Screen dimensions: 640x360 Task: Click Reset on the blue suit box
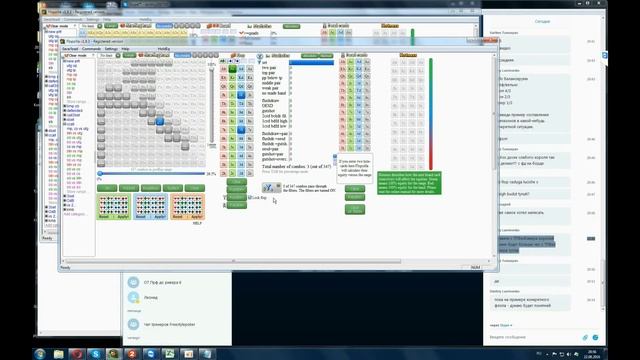[x=141, y=217]
